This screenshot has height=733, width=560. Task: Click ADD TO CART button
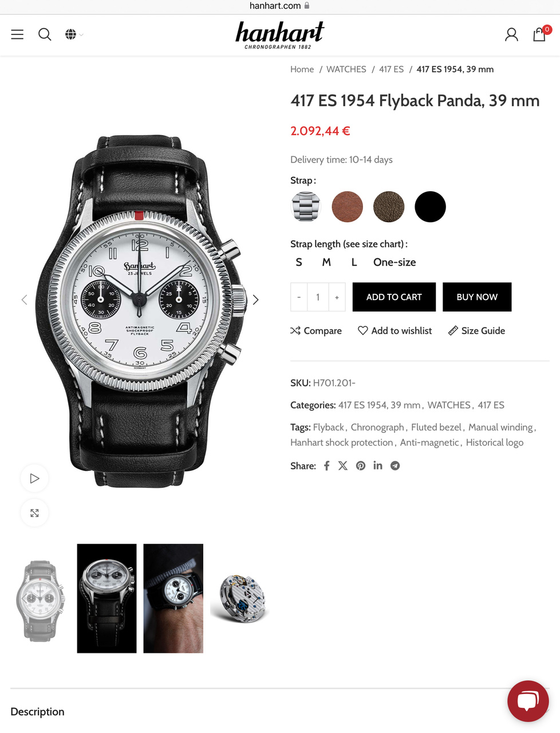[394, 297]
